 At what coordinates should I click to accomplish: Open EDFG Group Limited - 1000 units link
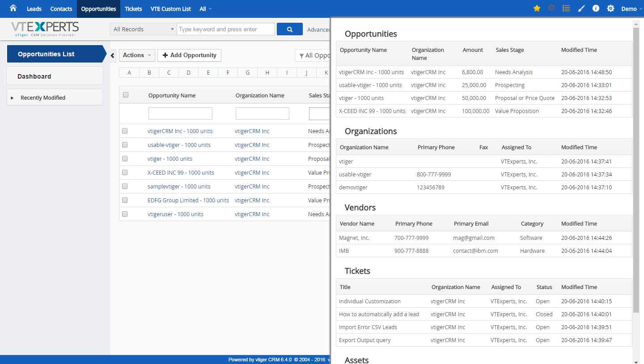(188, 200)
